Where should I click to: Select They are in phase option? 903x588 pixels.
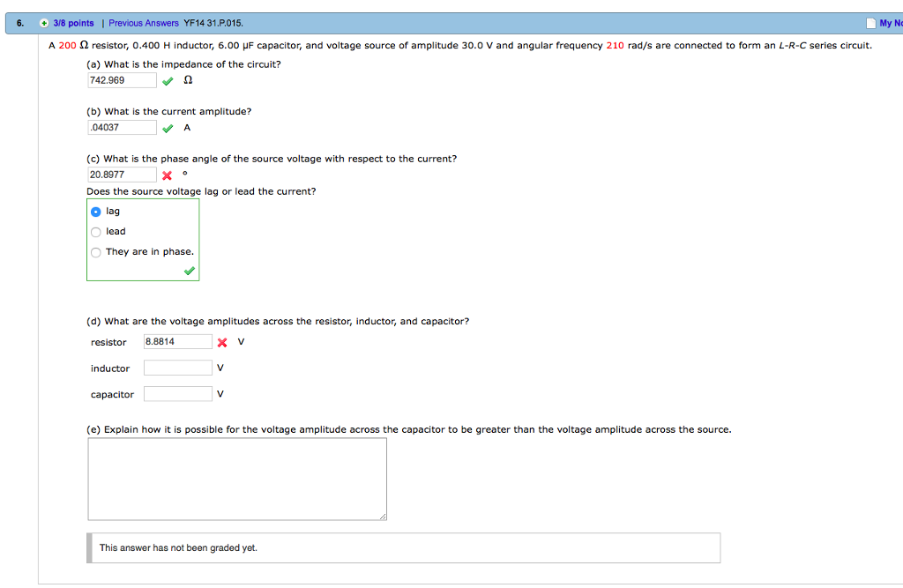click(x=95, y=252)
